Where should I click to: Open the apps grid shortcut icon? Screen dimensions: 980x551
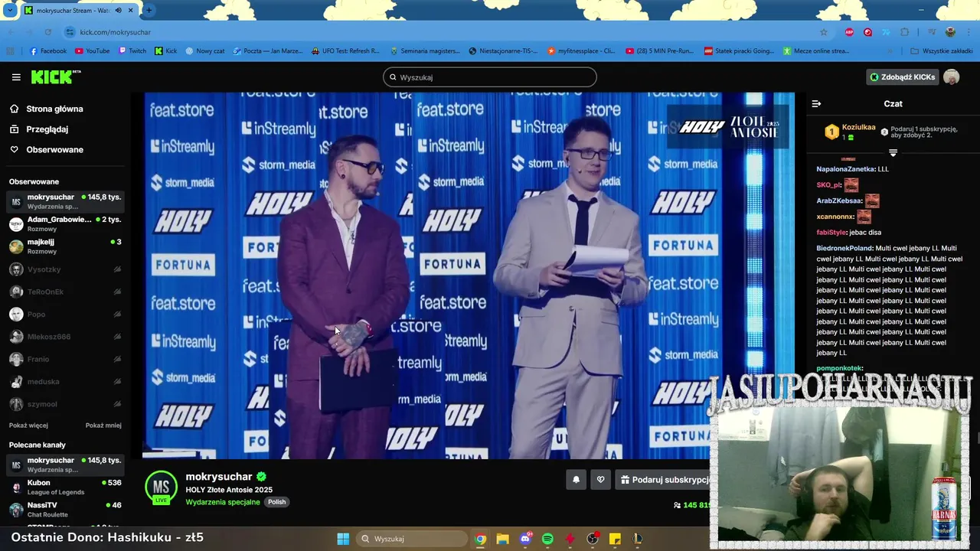[11, 51]
